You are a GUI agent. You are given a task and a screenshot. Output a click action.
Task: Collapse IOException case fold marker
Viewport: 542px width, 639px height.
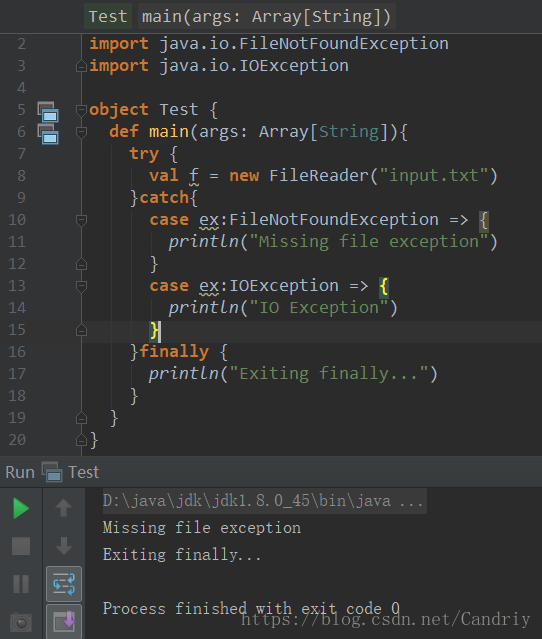coord(82,286)
